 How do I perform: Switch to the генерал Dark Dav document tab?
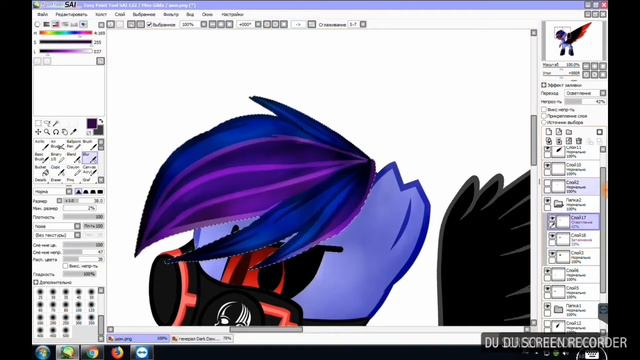click(x=202, y=338)
